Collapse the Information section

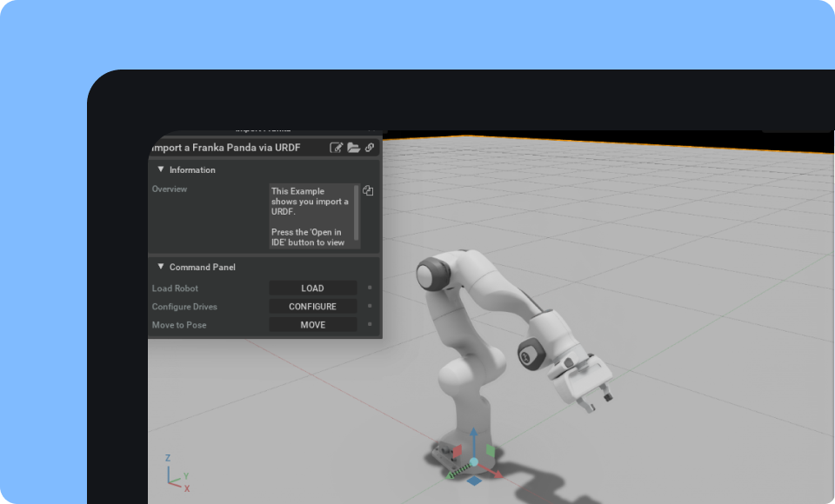[x=161, y=169]
